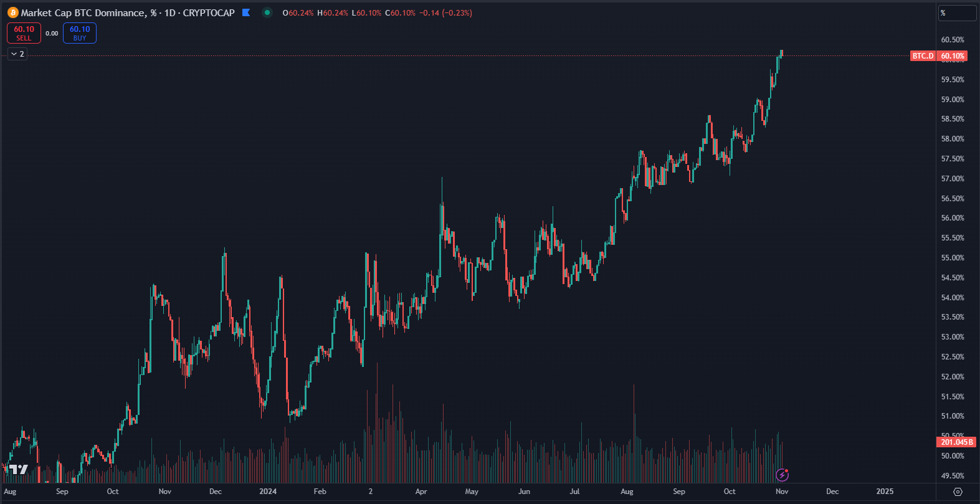Click the green market status dot

[267, 12]
